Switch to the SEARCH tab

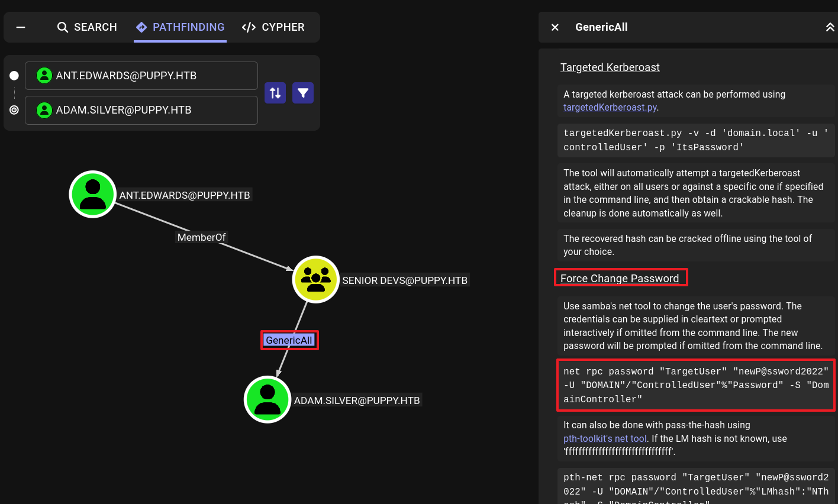click(87, 27)
